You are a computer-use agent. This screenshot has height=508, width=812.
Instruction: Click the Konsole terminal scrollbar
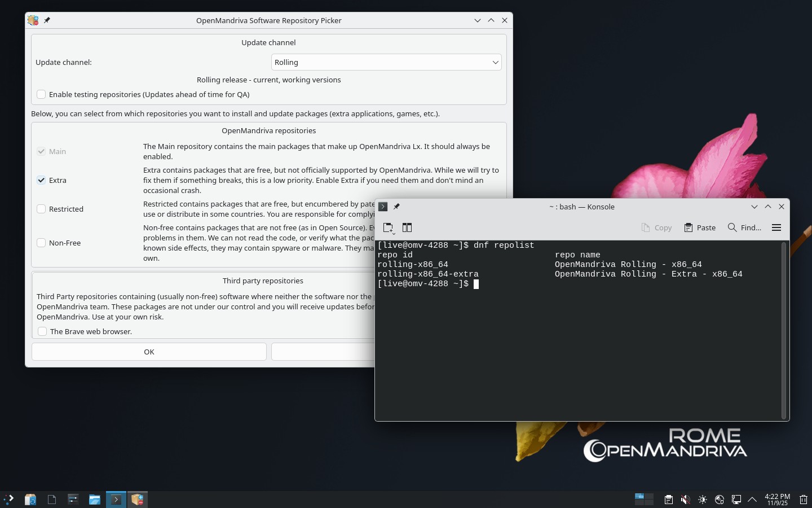pyautogui.click(x=783, y=330)
